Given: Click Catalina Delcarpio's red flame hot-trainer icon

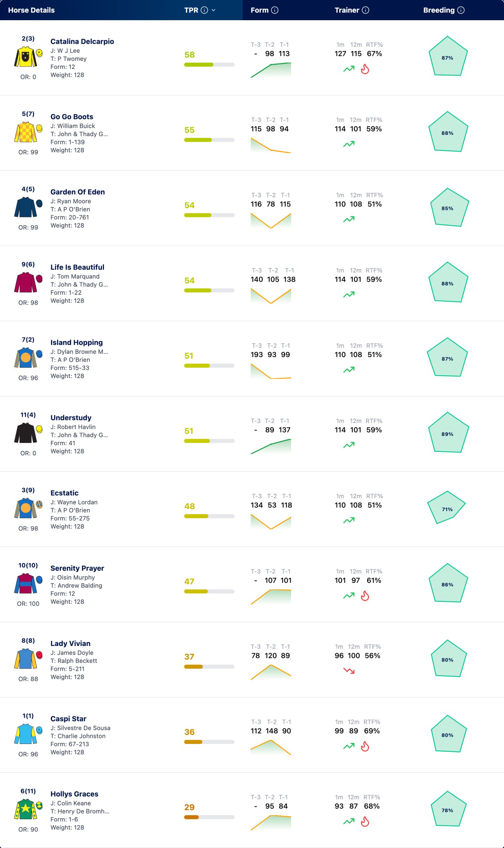Looking at the screenshot, I should 365,69.
